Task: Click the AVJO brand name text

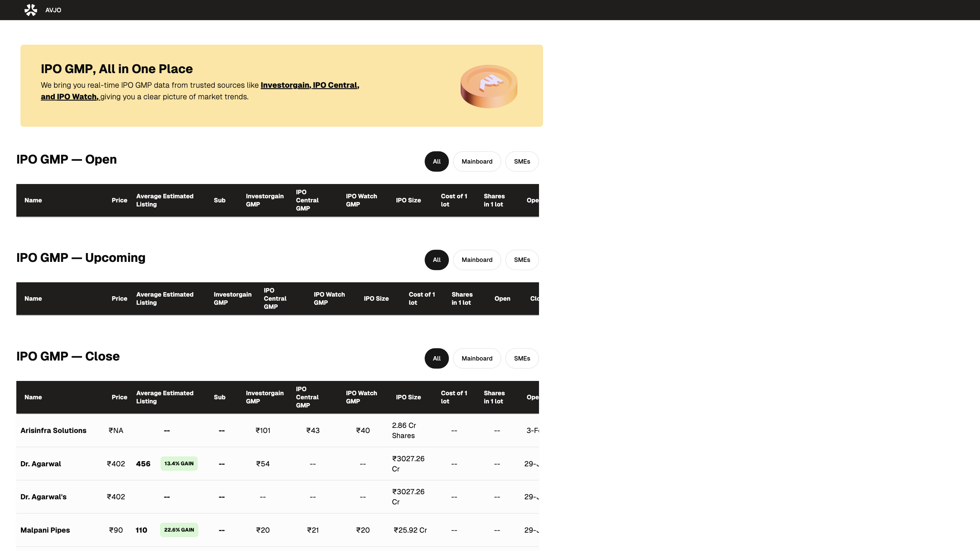Action: pyautogui.click(x=53, y=10)
